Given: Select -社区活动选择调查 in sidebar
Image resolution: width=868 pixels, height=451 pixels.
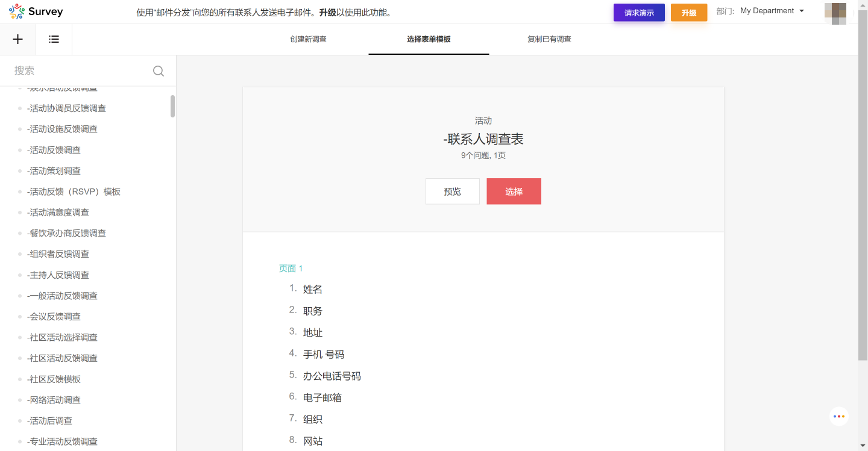Looking at the screenshot, I should (x=62, y=337).
